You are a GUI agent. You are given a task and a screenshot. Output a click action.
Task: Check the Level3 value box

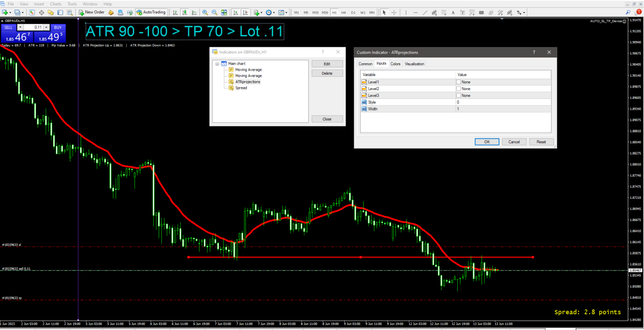pyautogui.click(x=458, y=95)
